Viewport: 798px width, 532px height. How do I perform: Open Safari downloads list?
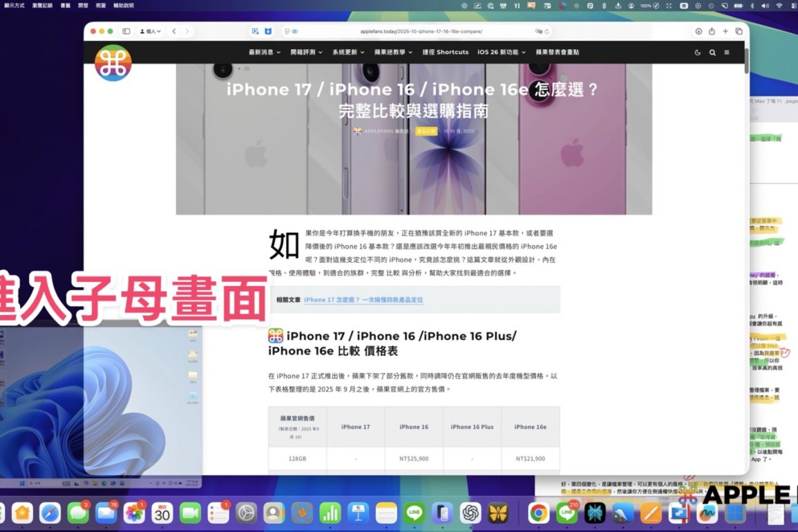699,31
